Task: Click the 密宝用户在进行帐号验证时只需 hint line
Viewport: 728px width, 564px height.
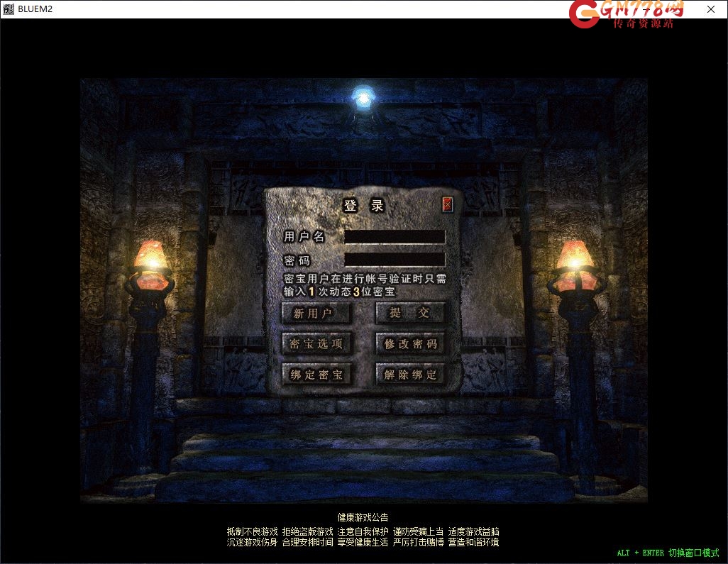Action: [x=365, y=279]
